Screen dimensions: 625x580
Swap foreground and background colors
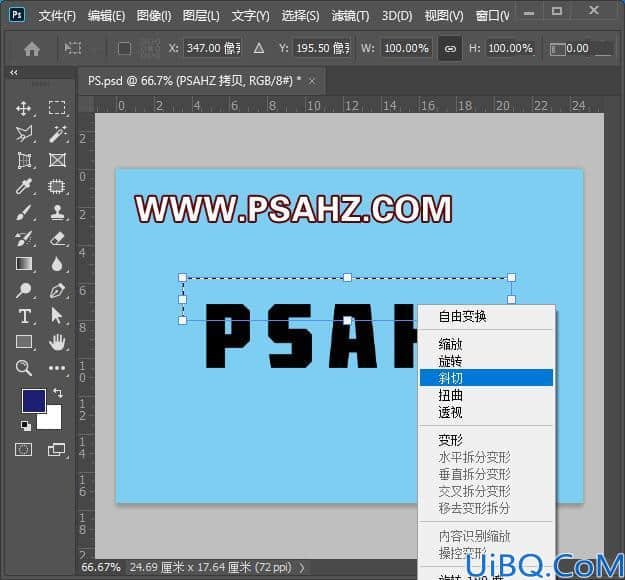(x=58, y=393)
